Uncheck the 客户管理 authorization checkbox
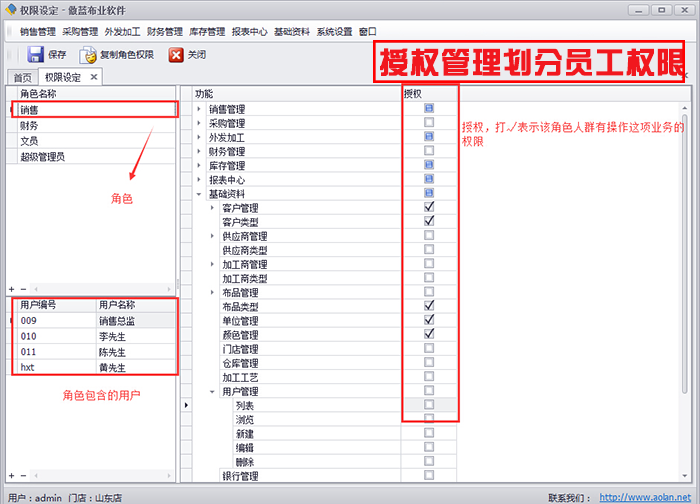 pyautogui.click(x=429, y=208)
